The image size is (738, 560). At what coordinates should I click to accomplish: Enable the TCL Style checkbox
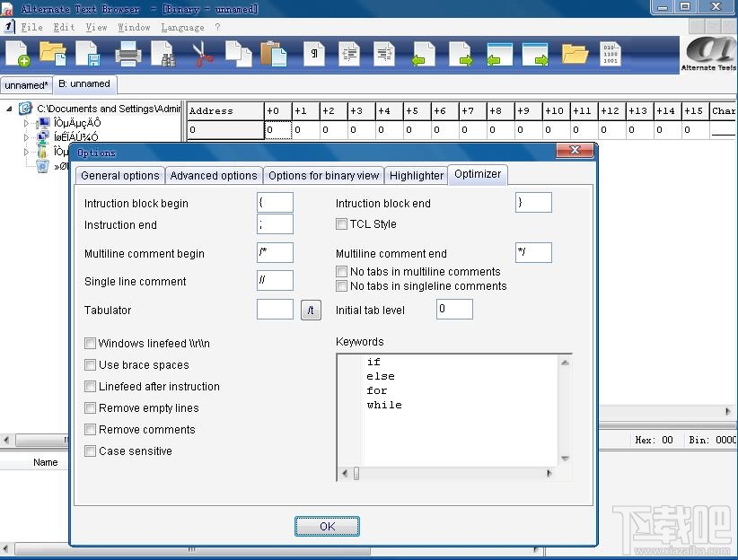[x=342, y=224]
